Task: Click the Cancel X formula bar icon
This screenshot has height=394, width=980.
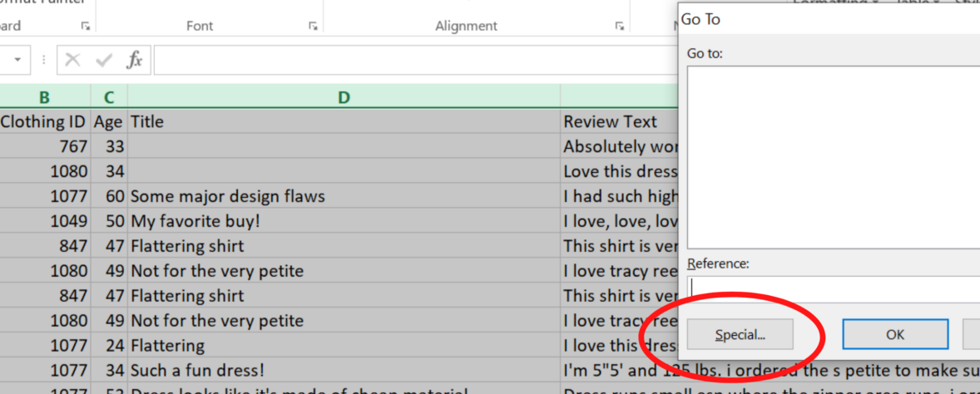Action: tap(73, 60)
